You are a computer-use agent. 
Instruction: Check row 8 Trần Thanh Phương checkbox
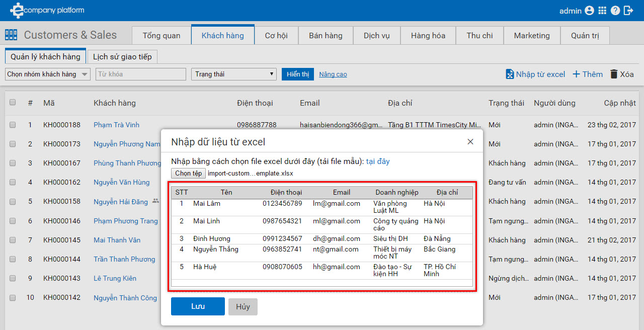point(13,259)
